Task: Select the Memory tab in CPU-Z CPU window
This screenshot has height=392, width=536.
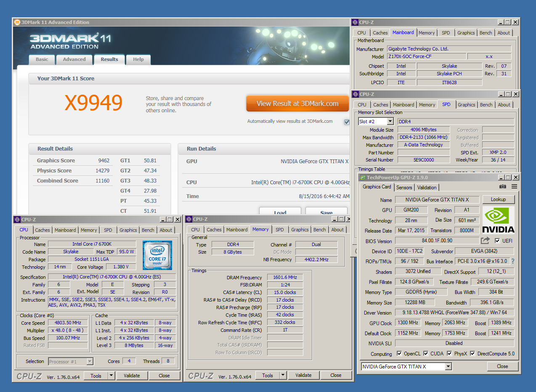Action: pos(89,230)
